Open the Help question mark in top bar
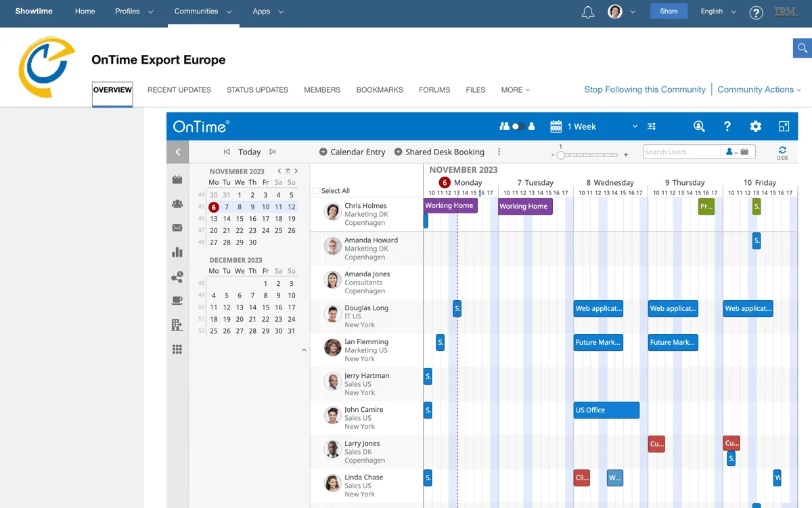Viewport: 812px width, 508px height. tap(757, 12)
